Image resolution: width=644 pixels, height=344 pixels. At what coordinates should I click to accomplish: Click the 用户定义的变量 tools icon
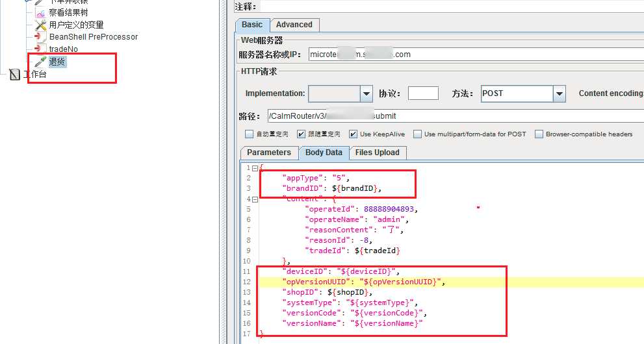point(40,25)
